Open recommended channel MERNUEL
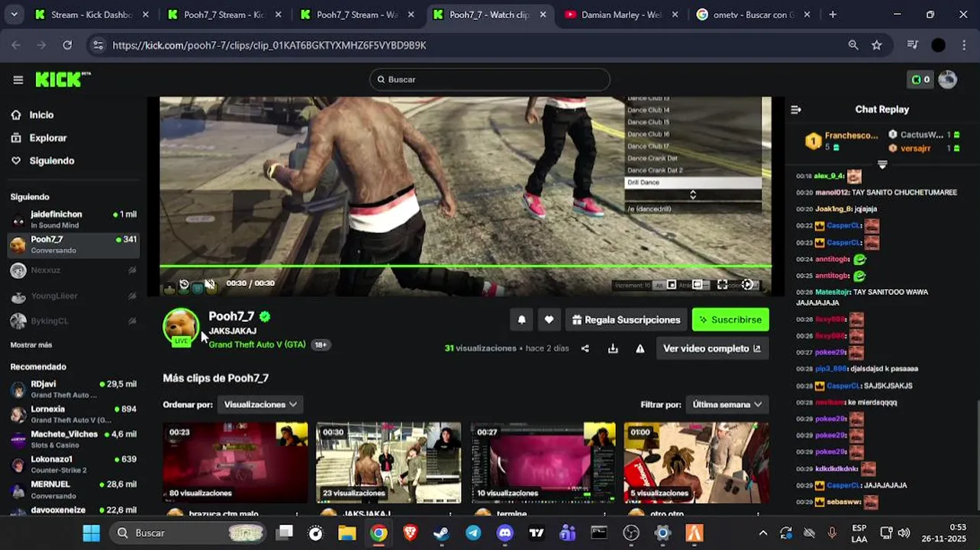Screen dimensions: 980x550 point(73,489)
